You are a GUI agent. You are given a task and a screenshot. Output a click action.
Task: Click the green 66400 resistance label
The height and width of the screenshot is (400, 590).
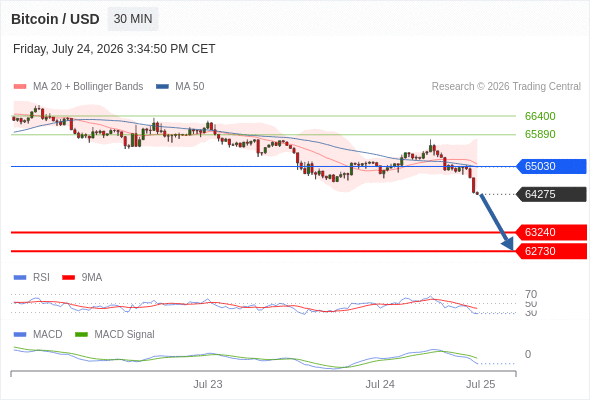click(x=540, y=116)
